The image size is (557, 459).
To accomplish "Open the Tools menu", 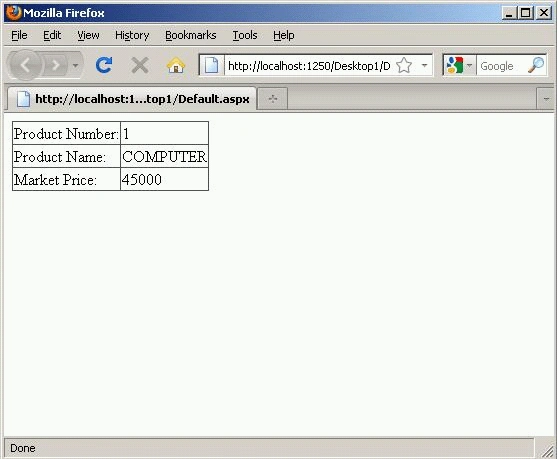I will pos(245,35).
